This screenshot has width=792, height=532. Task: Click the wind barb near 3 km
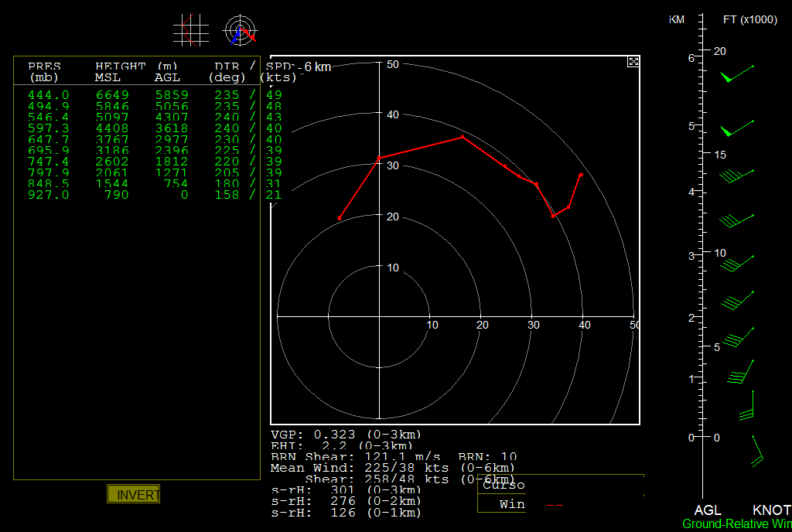737,264
